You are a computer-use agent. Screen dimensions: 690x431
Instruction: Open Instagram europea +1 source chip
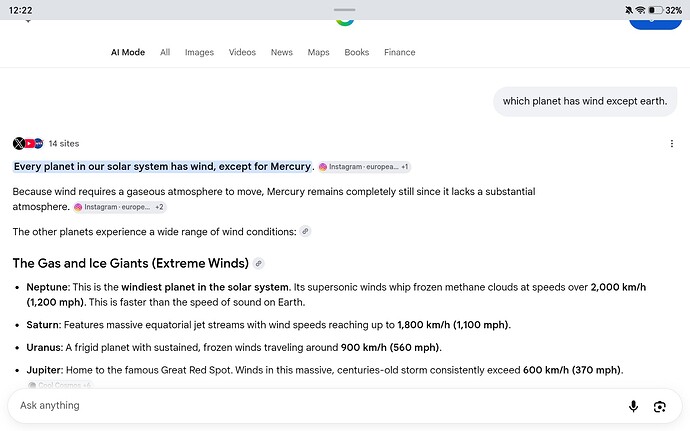tap(364, 167)
